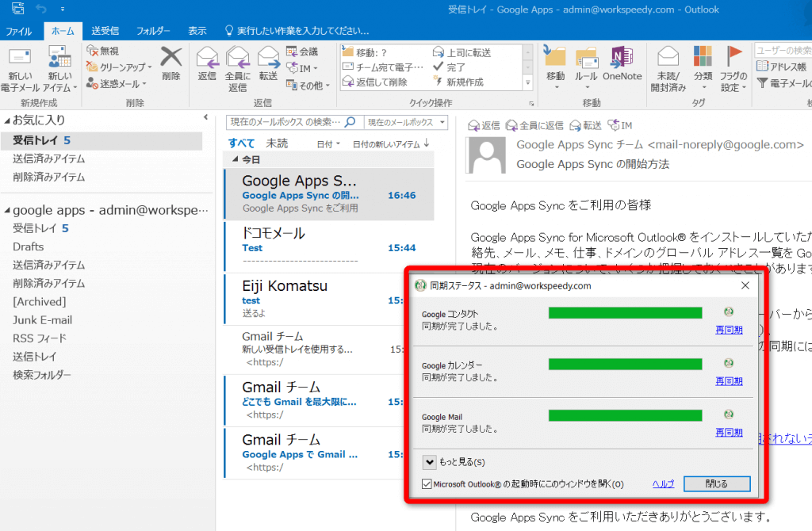Image resolution: width=812 pixels, height=531 pixels.
Task: Expand the クイック操作 gallery list
Action: point(527,82)
